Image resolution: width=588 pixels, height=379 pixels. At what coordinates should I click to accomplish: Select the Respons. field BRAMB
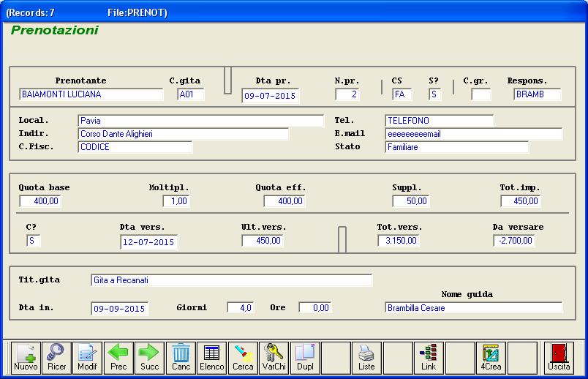coord(538,94)
